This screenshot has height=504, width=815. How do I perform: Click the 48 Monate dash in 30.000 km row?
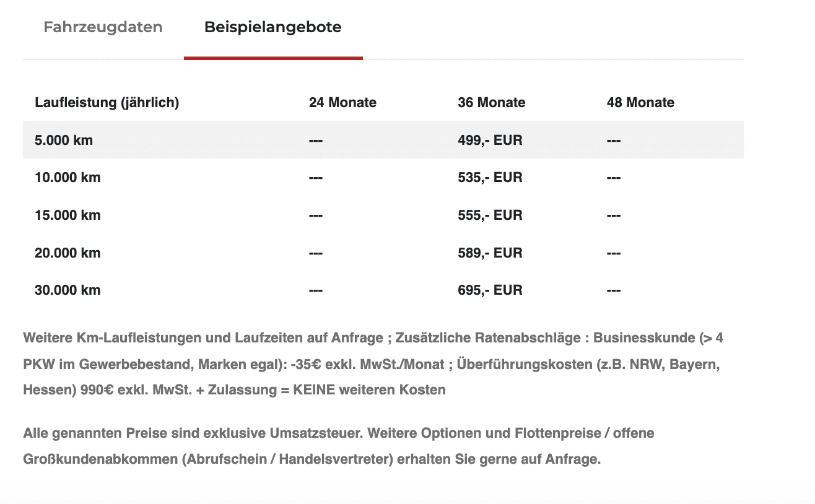pos(614,290)
